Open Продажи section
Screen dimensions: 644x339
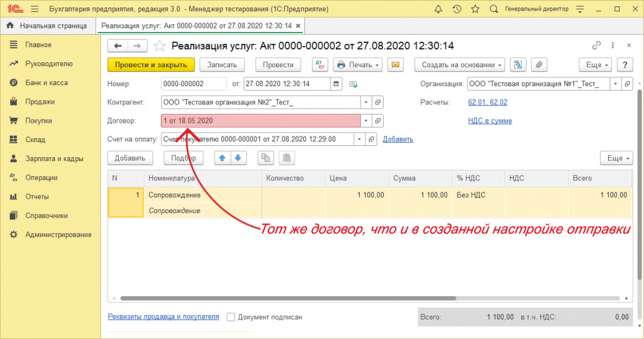coord(40,101)
